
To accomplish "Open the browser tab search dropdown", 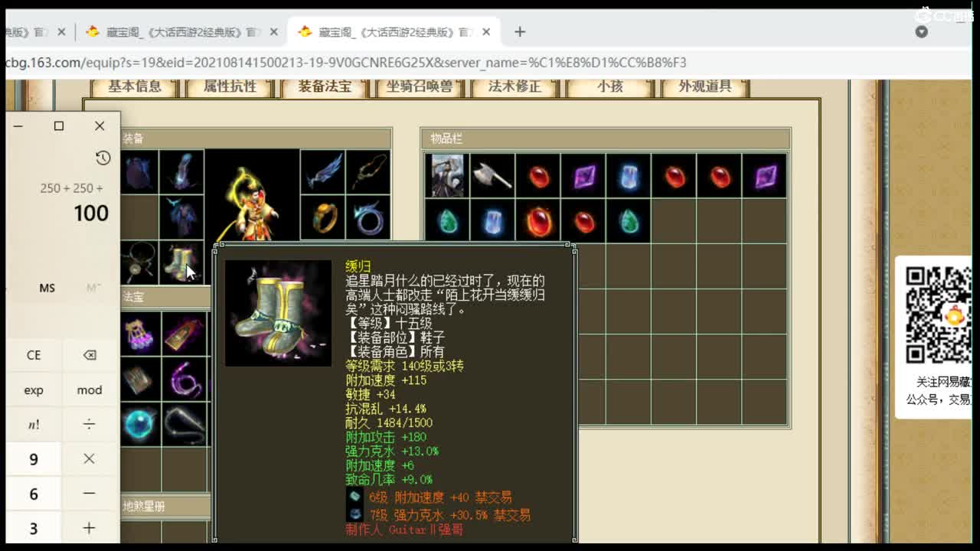I will click(922, 32).
